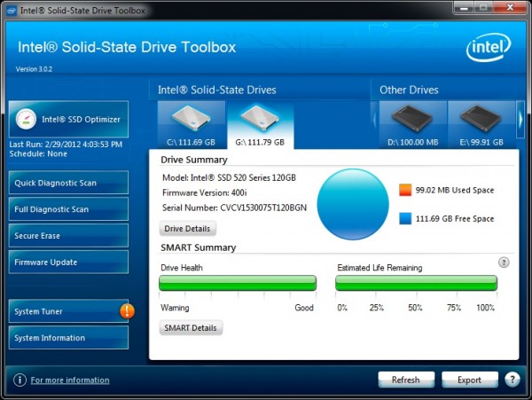Click the Estimated Life Remaining bar
532x400 pixels.
(417, 283)
